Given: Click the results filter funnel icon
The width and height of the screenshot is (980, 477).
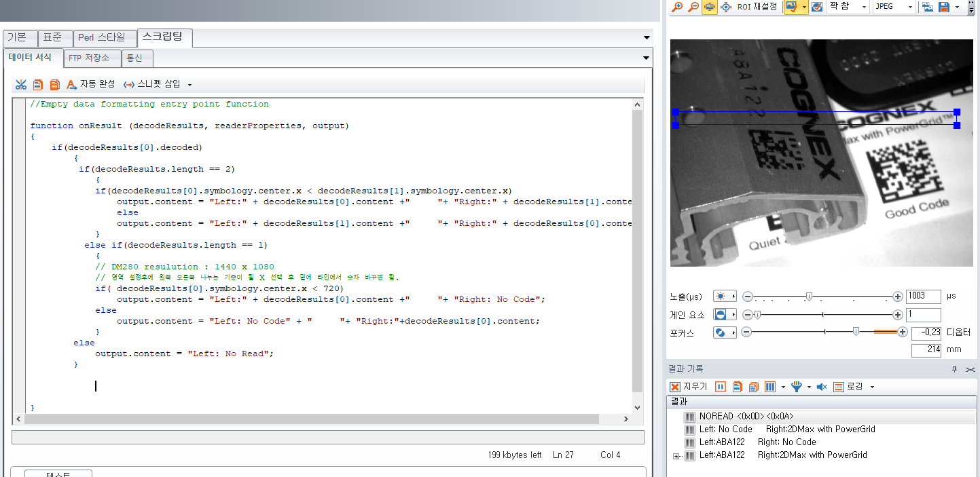Looking at the screenshot, I should coord(796,387).
